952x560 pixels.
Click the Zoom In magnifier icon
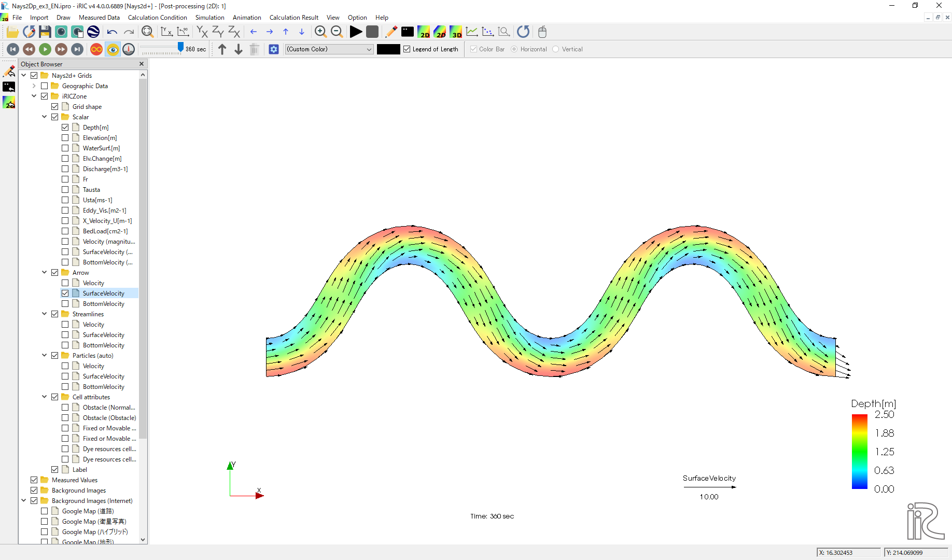tap(320, 32)
